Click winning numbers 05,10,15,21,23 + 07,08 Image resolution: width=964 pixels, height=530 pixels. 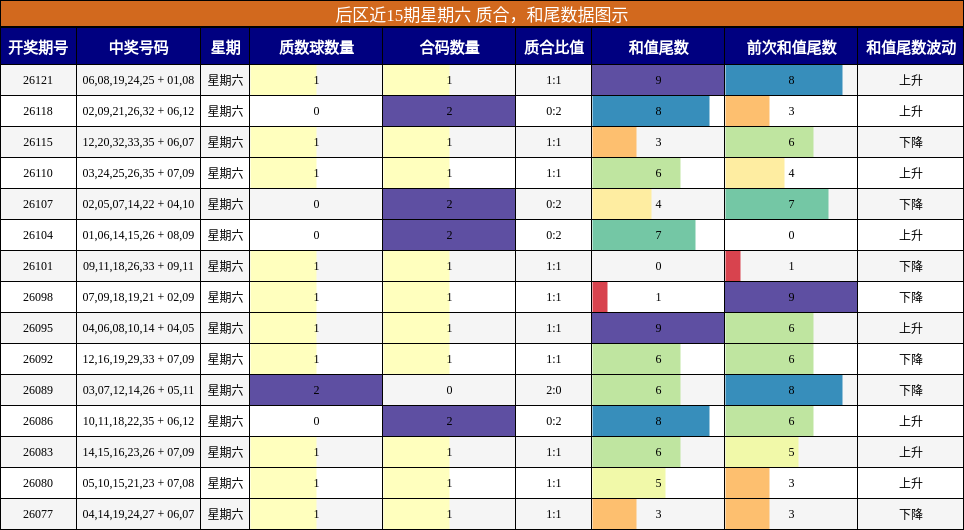pos(138,483)
